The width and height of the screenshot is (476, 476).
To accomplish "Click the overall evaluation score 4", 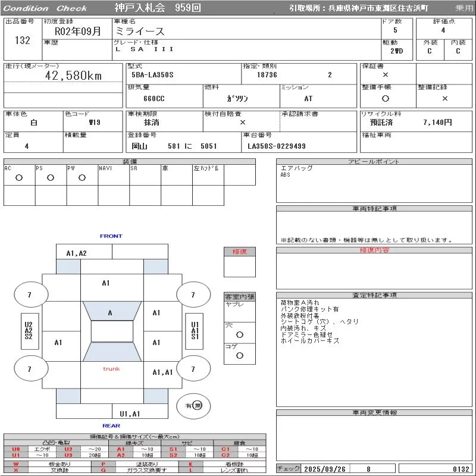I will coord(443,30).
